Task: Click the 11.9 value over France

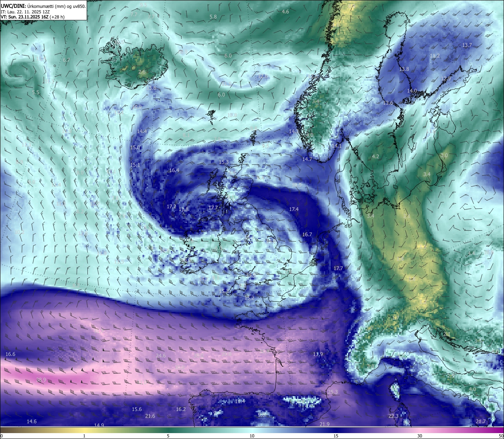Action: coord(318,354)
